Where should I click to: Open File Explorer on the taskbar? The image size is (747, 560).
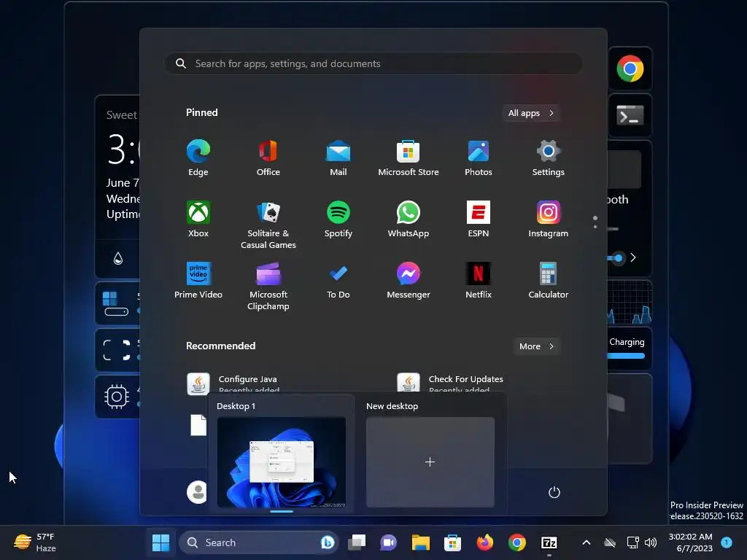(421, 542)
